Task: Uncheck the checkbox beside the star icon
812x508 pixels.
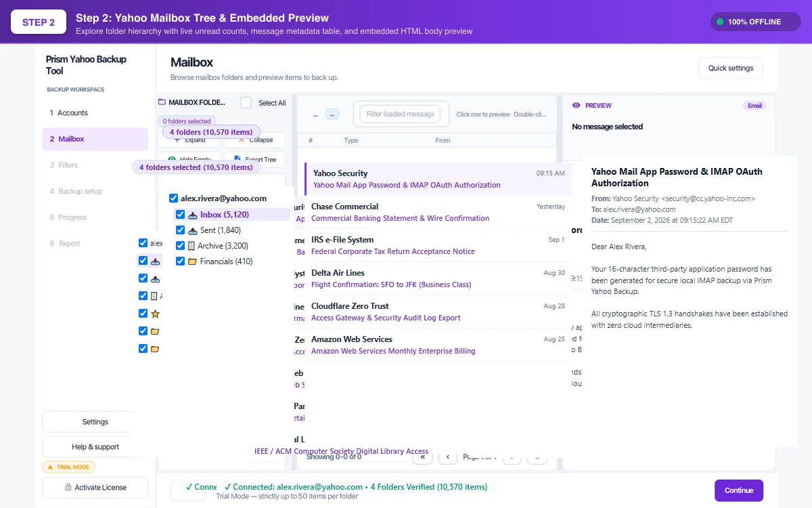Action: point(143,314)
